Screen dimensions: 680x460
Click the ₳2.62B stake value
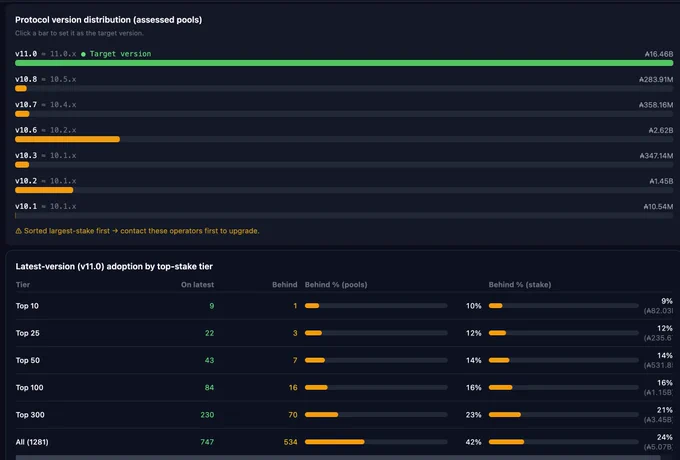click(x=661, y=130)
